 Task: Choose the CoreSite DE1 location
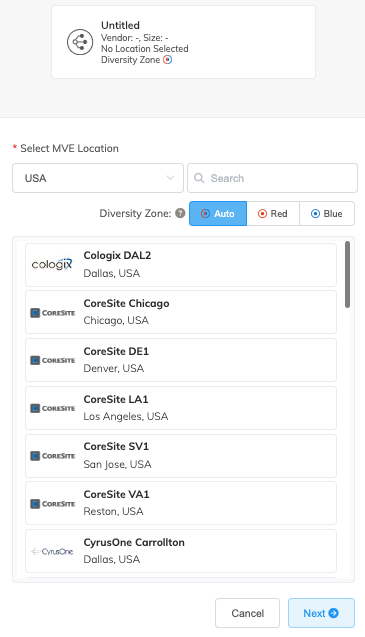[181, 360]
